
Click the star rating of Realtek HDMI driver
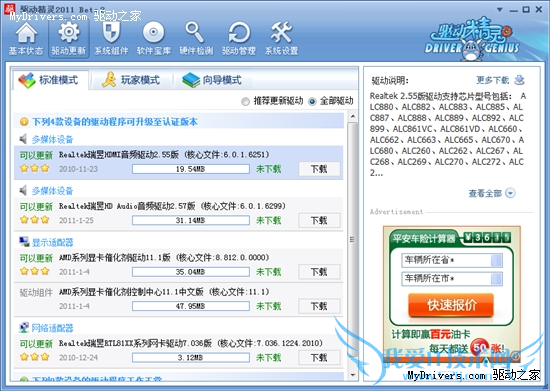(34, 168)
